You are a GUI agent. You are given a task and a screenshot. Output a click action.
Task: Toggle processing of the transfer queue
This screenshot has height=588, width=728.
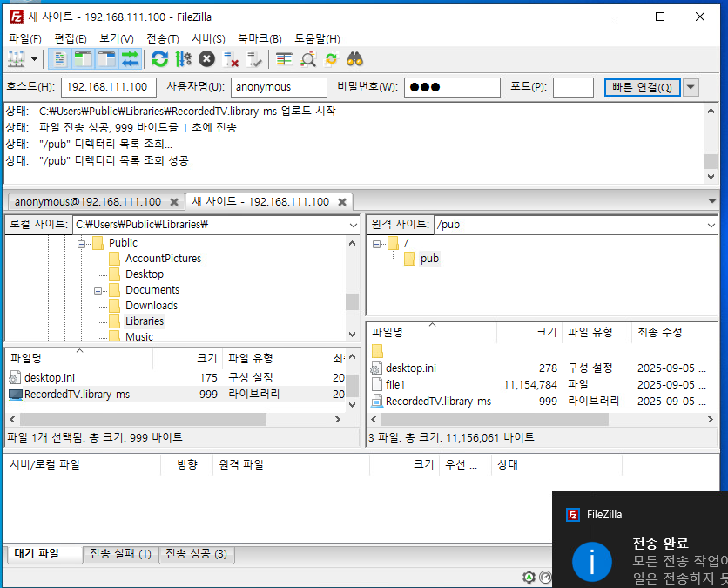(x=184, y=59)
